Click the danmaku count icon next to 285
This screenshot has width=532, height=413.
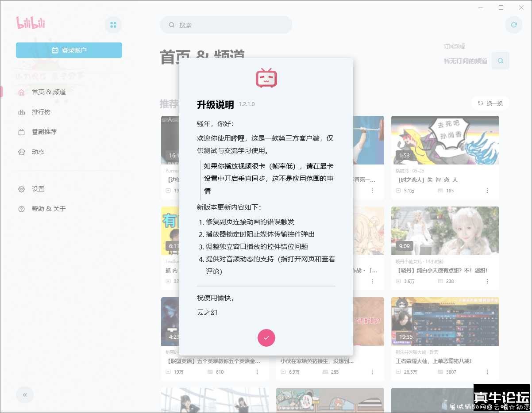[325, 372]
